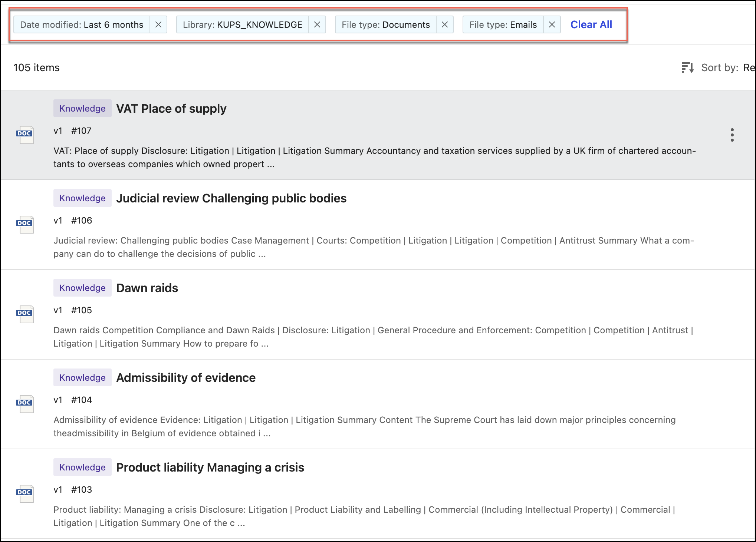The image size is (756, 542).
Task: Open the VAT Place of supply document title
Action: click(x=171, y=109)
